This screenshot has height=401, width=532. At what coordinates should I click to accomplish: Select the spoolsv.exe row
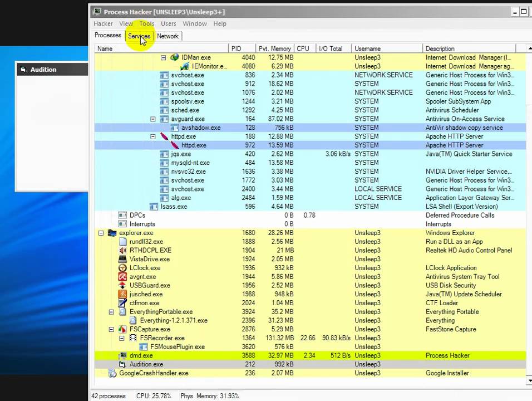[x=310, y=101]
